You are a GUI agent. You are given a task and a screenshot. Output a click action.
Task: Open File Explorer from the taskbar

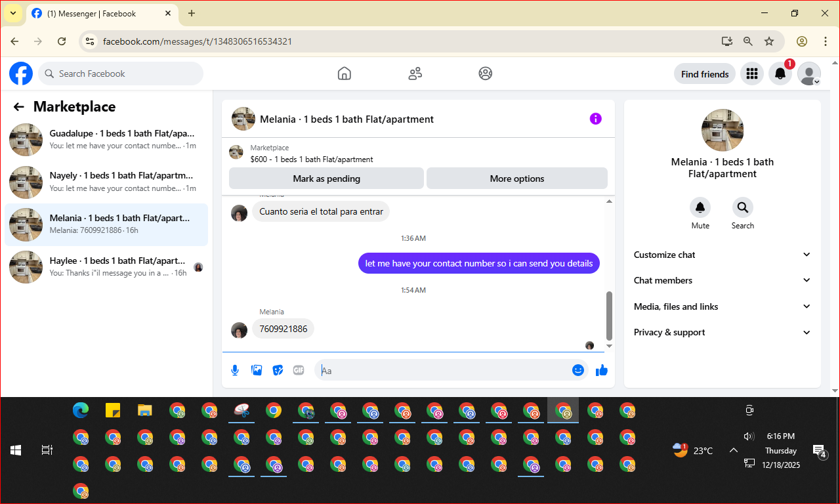145,411
